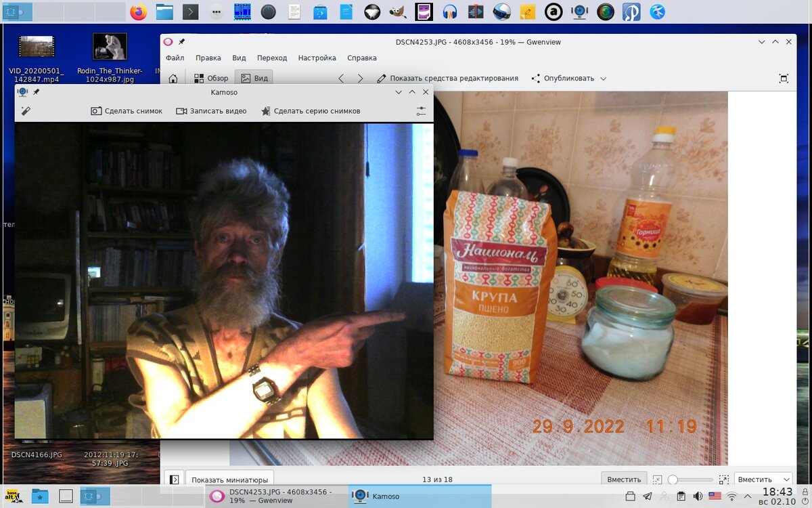The height and width of the screenshot is (508, 812).
Task: Click the Kamoso effects wand icon
Action: point(26,111)
